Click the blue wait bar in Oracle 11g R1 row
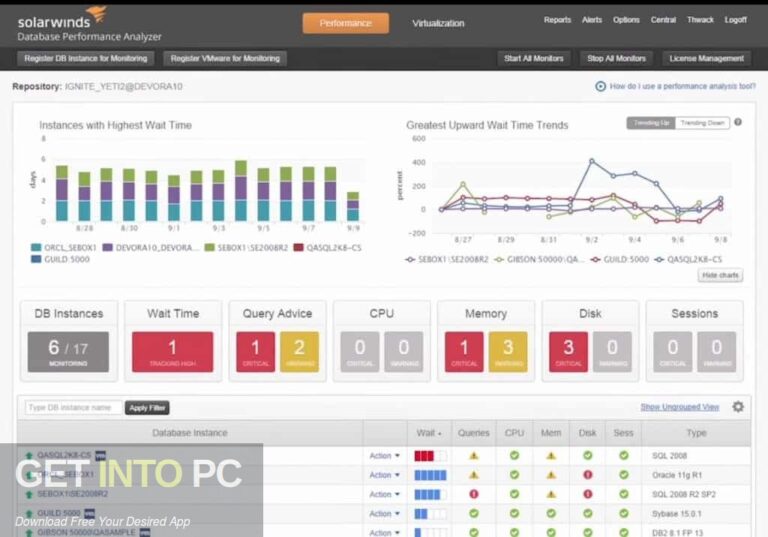 [431, 475]
